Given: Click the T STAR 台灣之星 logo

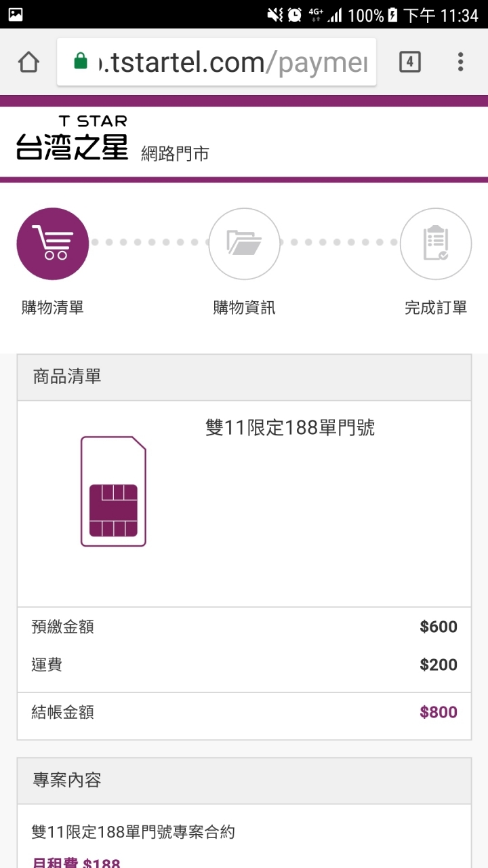Looking at the screenshot, I should click(x=72, y=138).
